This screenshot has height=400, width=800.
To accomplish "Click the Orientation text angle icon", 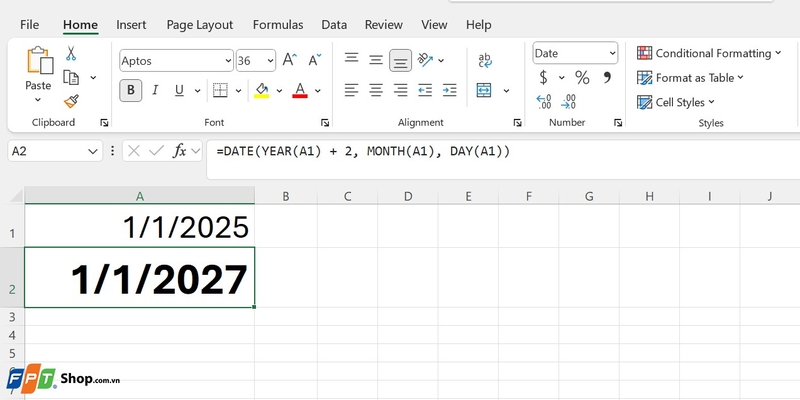I will (425, 59).
